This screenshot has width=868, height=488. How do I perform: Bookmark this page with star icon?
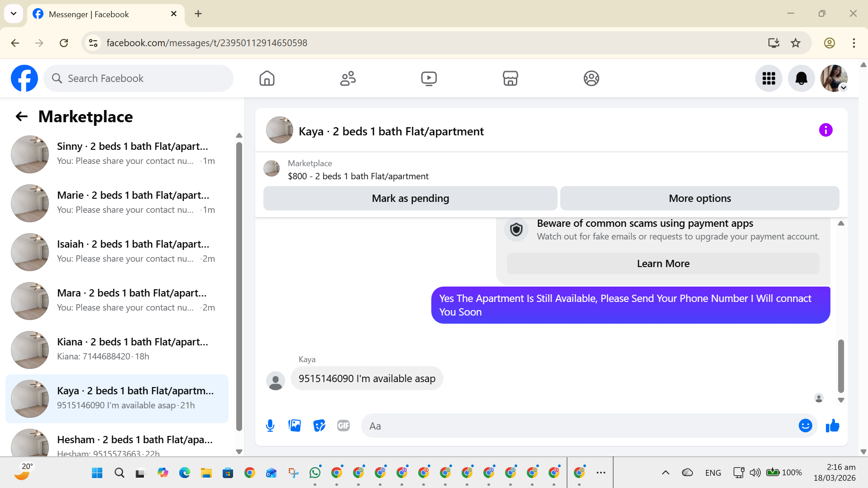click(796, 43)
